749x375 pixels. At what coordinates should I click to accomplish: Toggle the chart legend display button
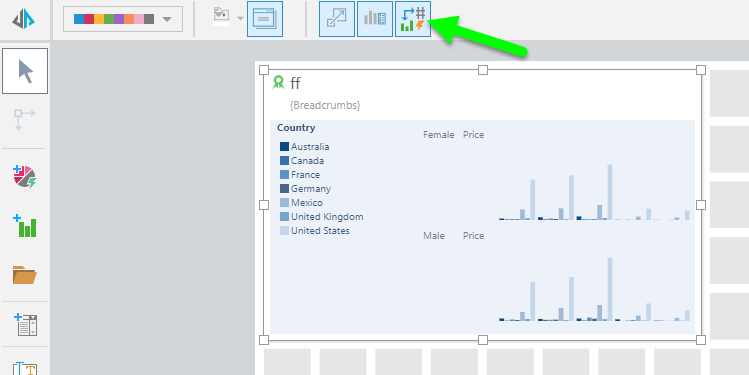375,19
